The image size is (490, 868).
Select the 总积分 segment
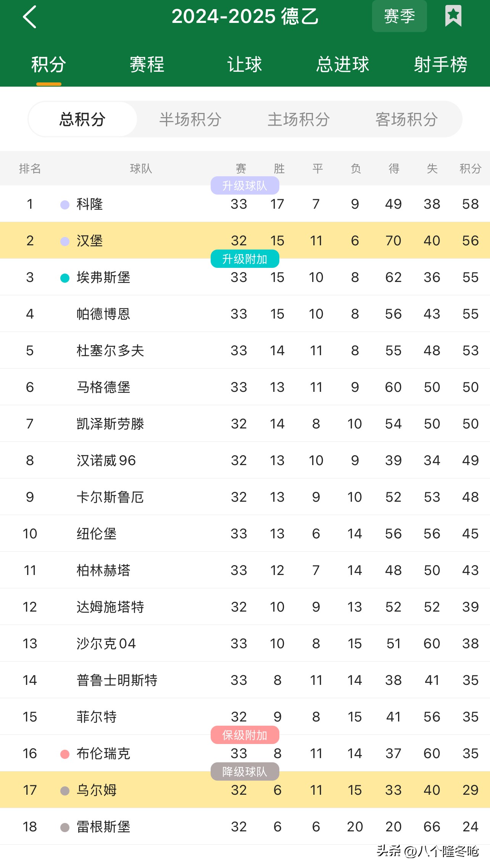point(82,119)
